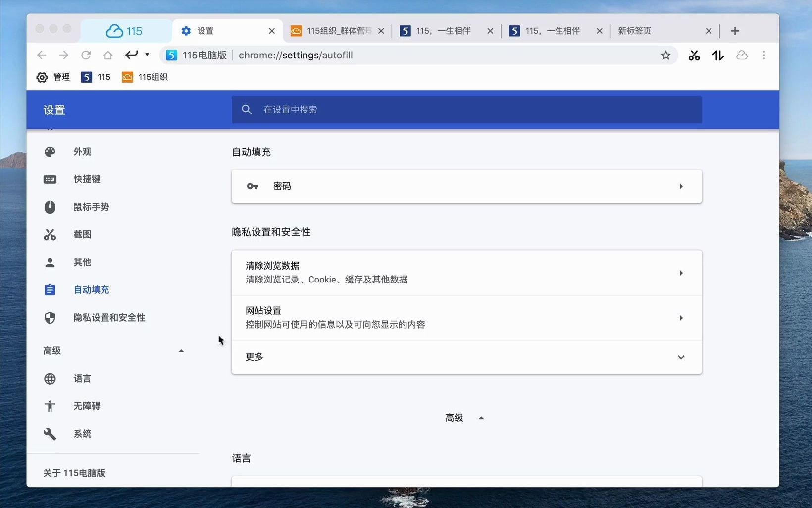
Task: Click the settings search field
Action: [466, 110]
